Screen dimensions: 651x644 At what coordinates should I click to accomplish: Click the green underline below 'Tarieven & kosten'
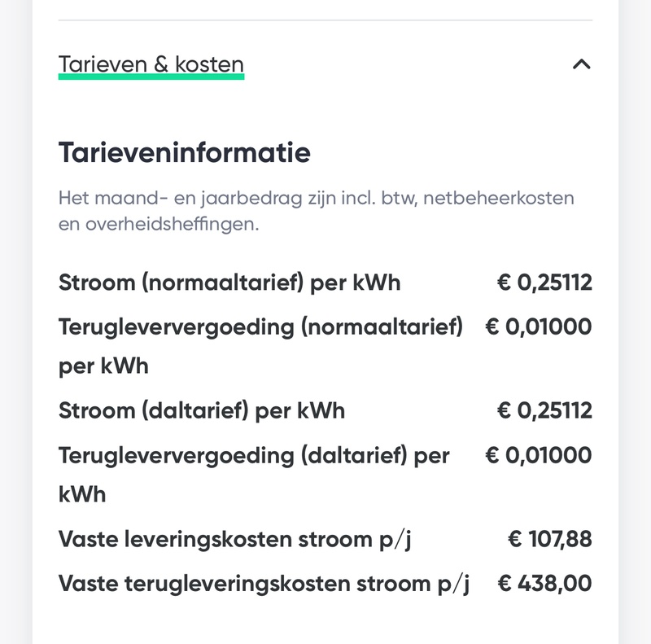click(151, 77)
